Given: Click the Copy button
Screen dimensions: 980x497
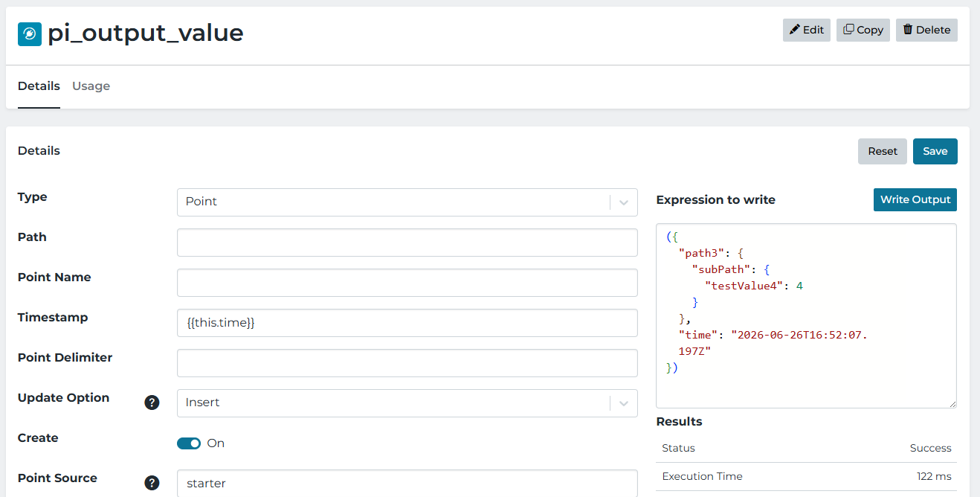Looking at the screenshot, I should pyautogui.click(x=863, y=30).
